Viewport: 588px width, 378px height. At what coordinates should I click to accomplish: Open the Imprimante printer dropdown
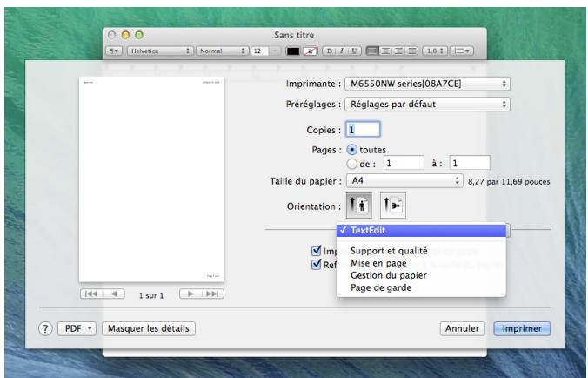[425, 84]
